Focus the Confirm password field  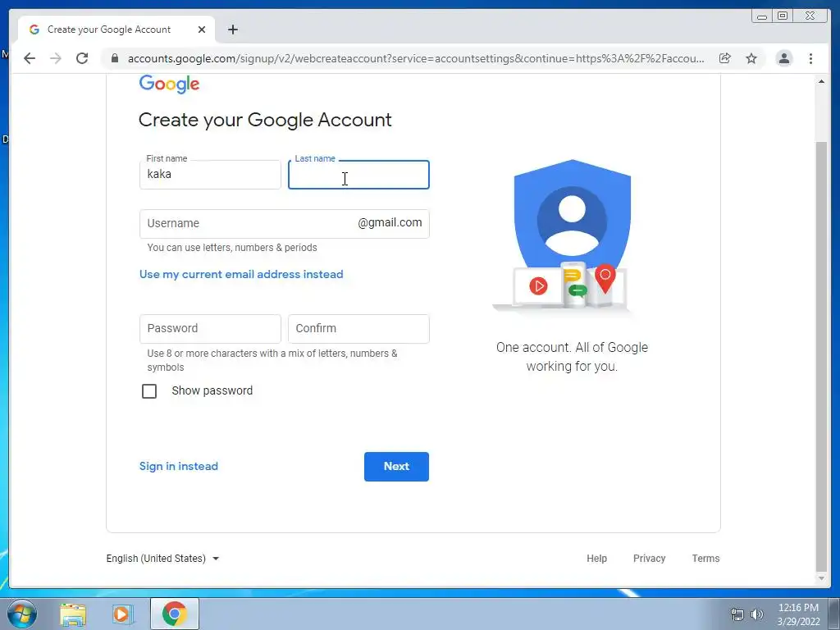point(358,328)
